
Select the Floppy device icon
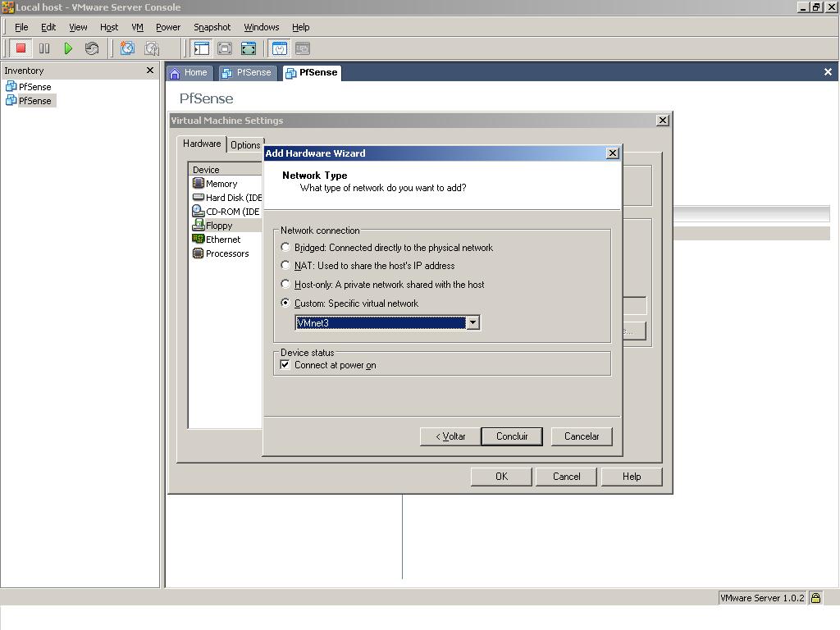pyautogui.click(x=199, y=225)
